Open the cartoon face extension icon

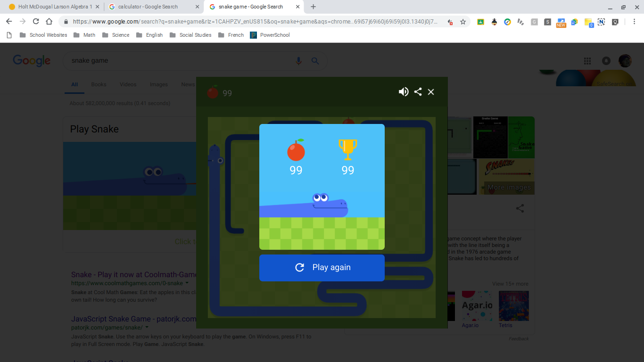point(494,22)
